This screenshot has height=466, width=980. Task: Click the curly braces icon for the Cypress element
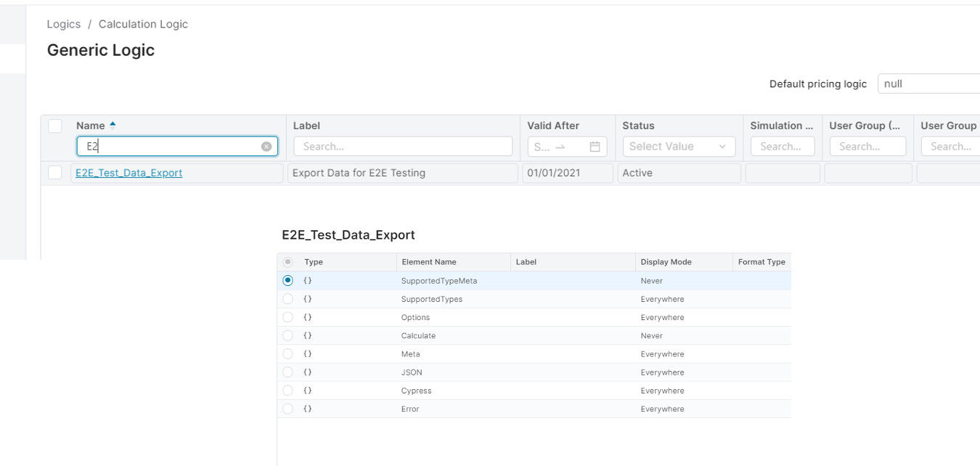point(308,391)
